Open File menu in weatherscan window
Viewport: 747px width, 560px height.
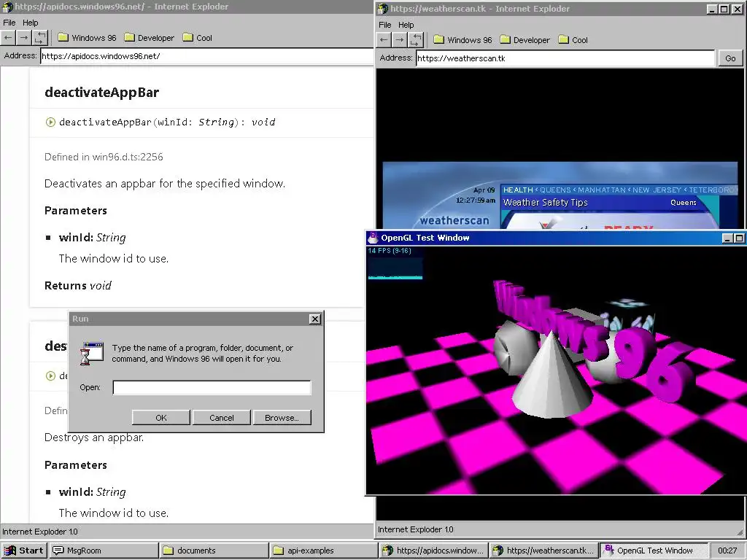(385, 25)
